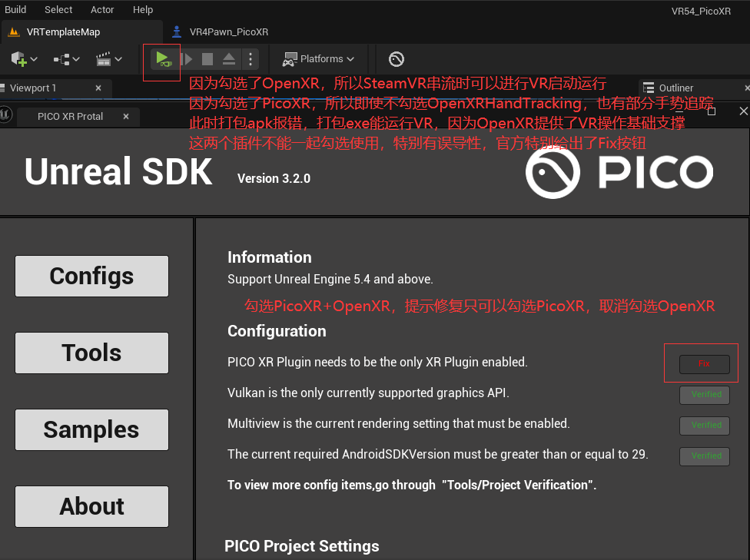
Task: Select the PICO XR Protal tab
Action: point(71,116)
